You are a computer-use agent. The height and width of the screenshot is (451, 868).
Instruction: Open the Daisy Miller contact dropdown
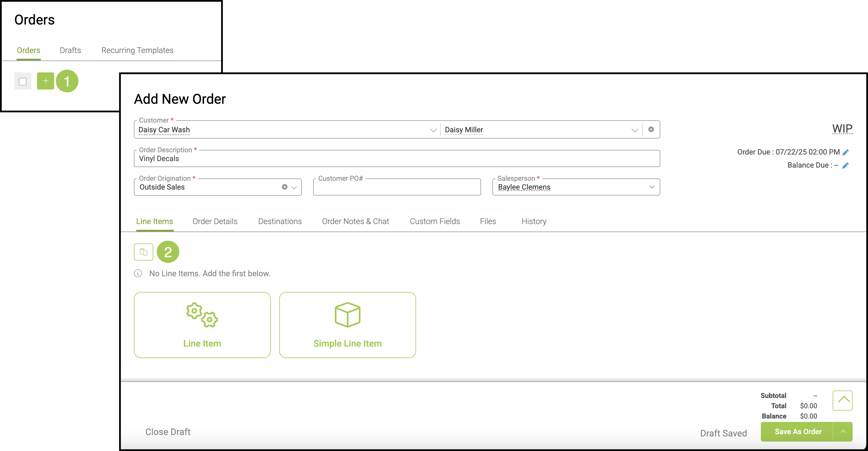635,130
